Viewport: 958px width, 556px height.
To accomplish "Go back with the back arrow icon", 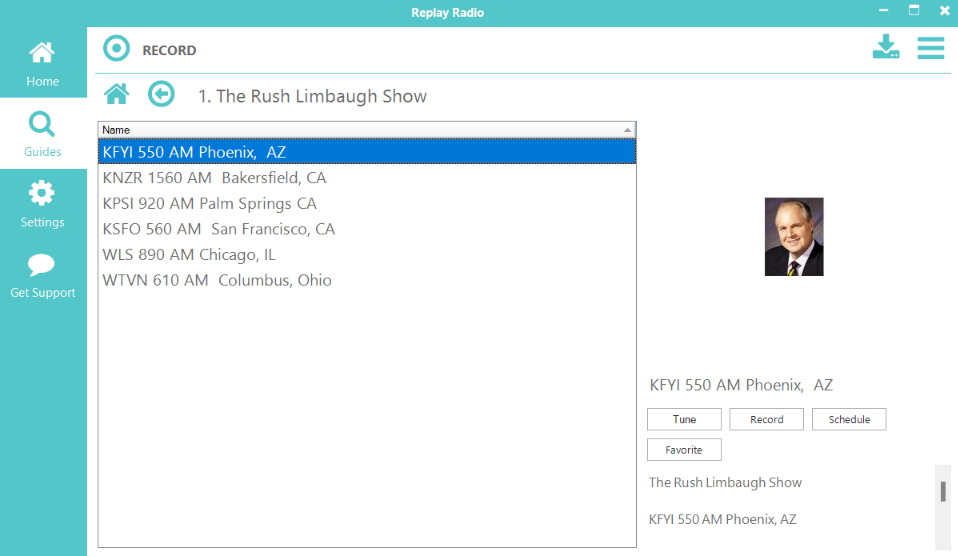I will pos(161,94).
